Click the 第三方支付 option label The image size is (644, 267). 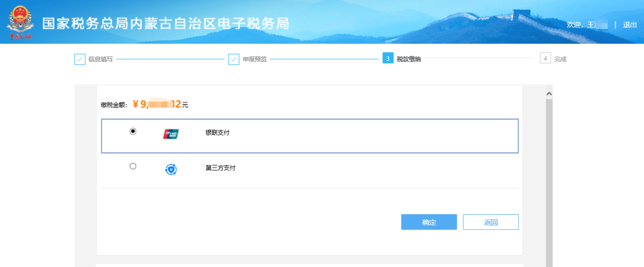pos(220,168)
